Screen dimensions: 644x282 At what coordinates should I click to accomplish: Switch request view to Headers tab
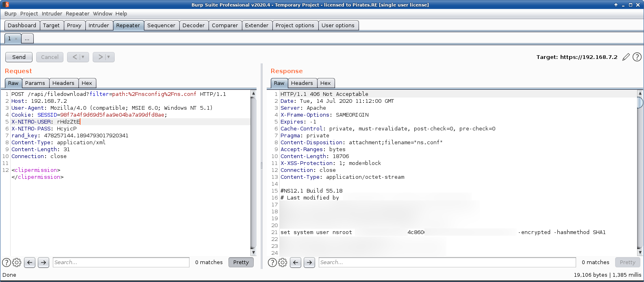(63, 83)
